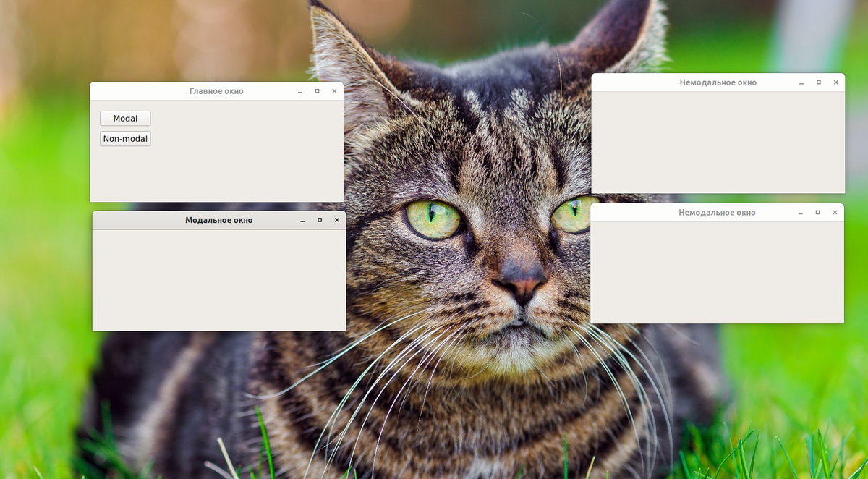
Task: Select the Главное окно title text
Action: coord(216,91)
